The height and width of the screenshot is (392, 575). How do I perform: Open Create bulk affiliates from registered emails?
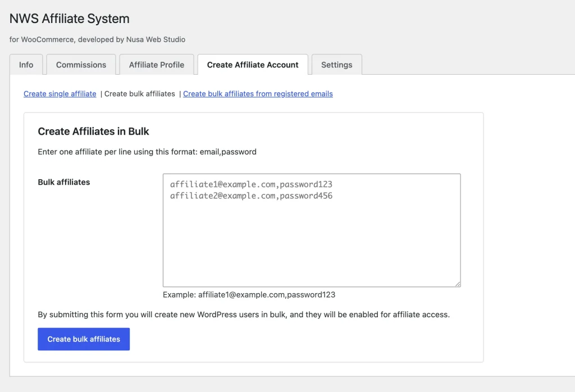[x=258, y=94]
